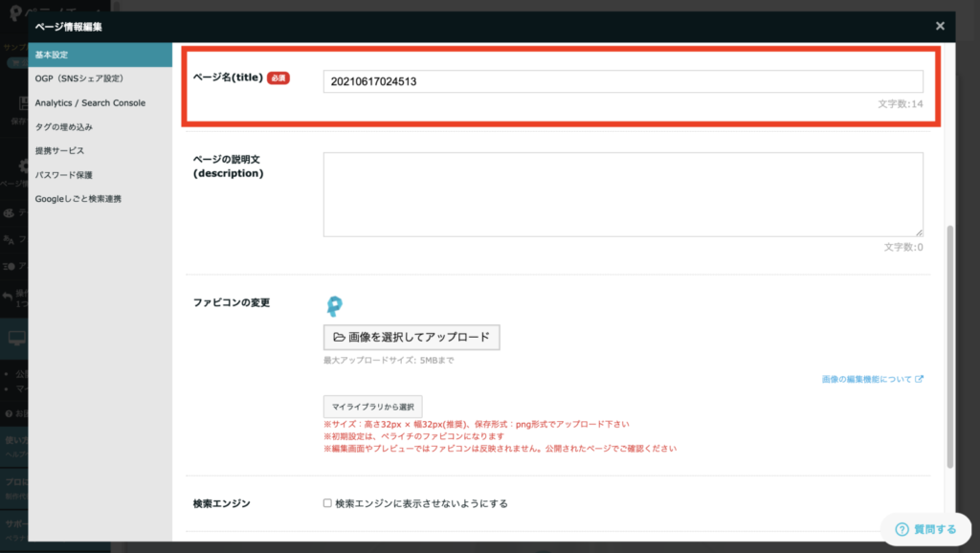Click the external link icon beside 画像の編集機能について
The width and height of the screenshot is (980, 553).
tap(920, 379)
